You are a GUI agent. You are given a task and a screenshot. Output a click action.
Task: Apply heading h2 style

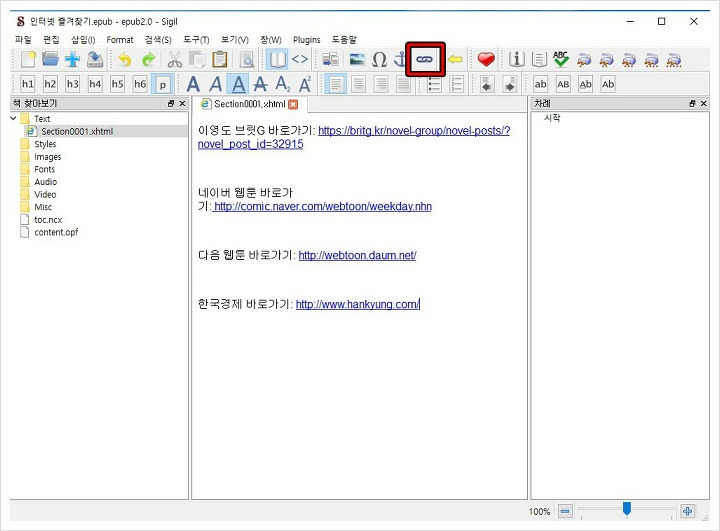coord(50,84)
